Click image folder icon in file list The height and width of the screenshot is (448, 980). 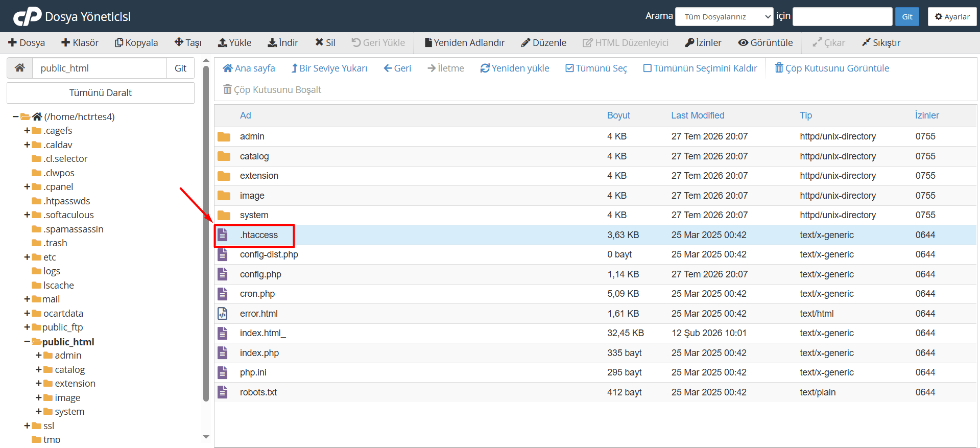(224, 196)
